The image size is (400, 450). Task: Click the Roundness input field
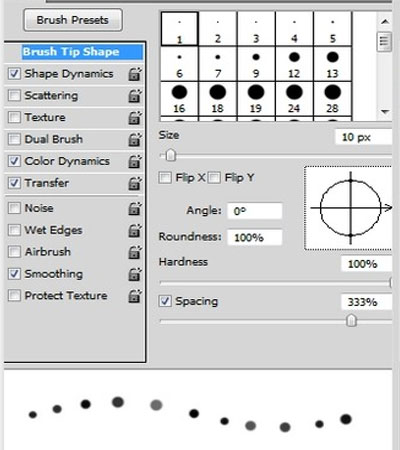tap(255, 237)
